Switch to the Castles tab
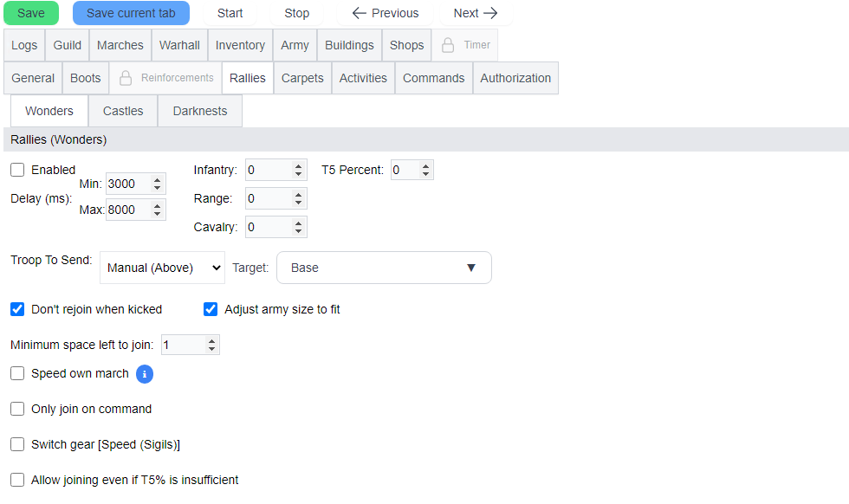The width and height of the screenshot is (849, 504). point(123,111)
